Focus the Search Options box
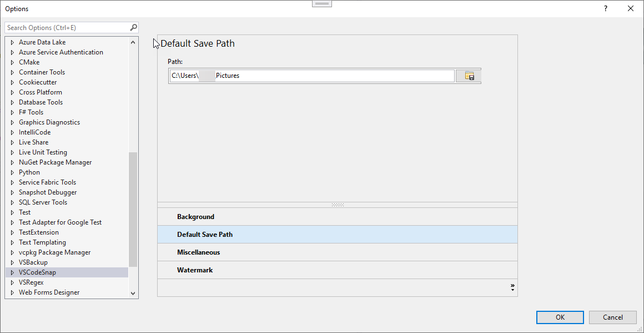This screenshot has height=333, width=644. [x=67, y=27]
